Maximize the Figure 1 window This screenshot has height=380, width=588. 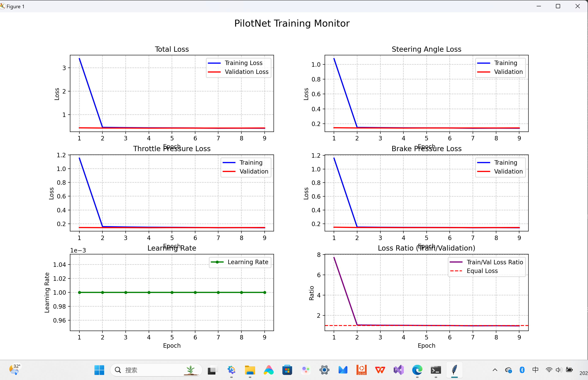pyautogui.click(x=558, y=6)
